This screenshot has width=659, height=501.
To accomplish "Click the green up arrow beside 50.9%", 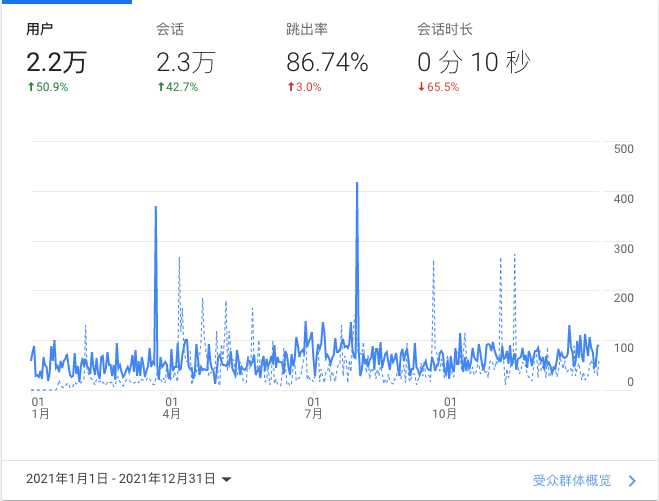I will (x=31, y=87).
